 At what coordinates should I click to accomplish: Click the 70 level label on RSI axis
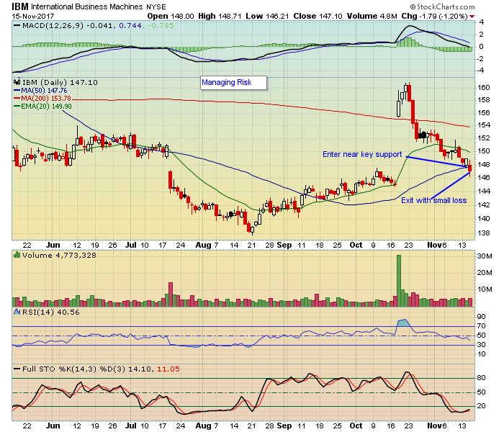click(x=481, y=326)
